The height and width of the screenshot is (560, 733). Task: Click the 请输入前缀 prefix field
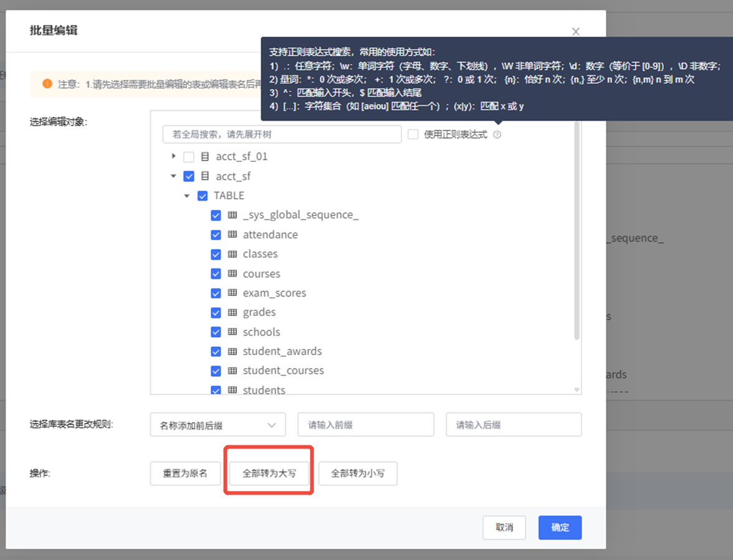coord(365,425)
